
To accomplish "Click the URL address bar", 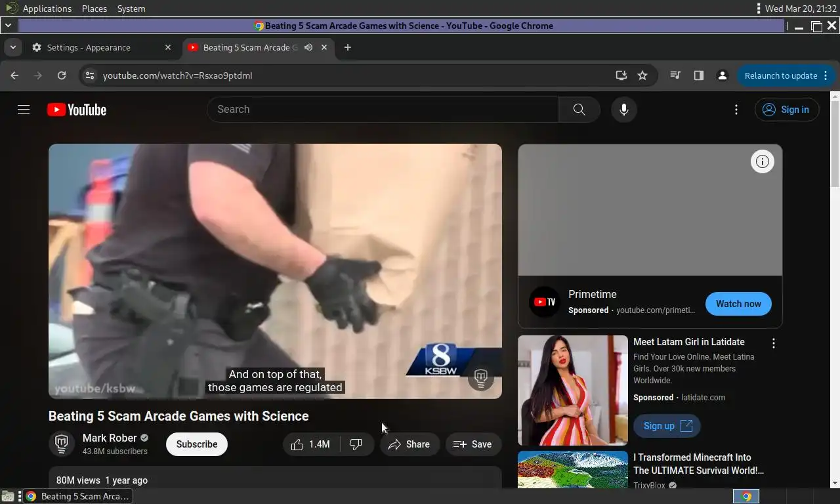I will (354, 75).
